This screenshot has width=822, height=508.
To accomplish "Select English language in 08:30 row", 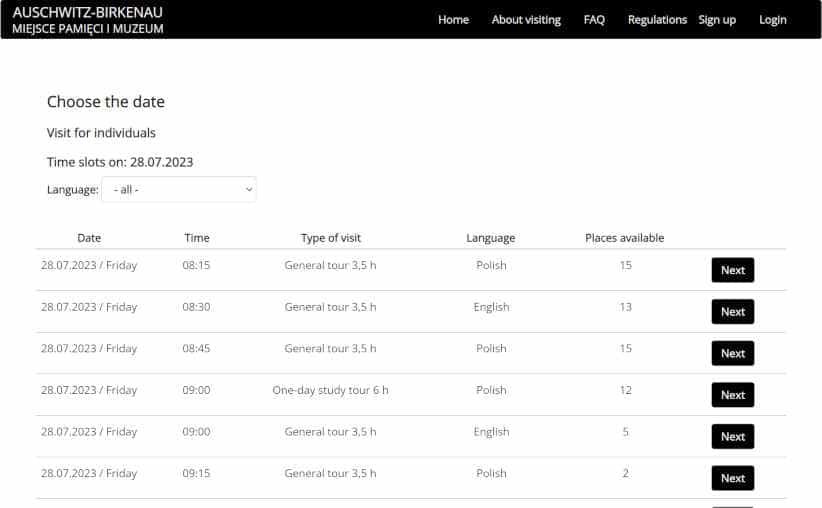I will 491,307.
